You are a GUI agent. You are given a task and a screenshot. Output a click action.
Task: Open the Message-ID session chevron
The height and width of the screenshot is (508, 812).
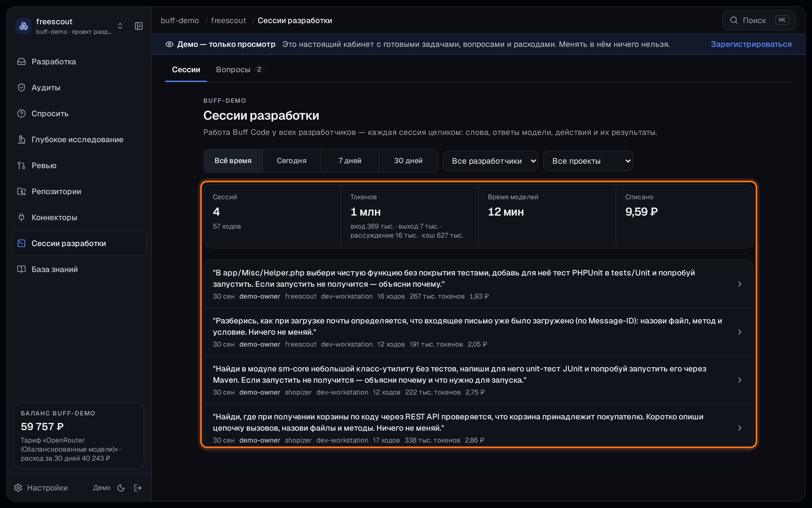(x=740, y=332)
